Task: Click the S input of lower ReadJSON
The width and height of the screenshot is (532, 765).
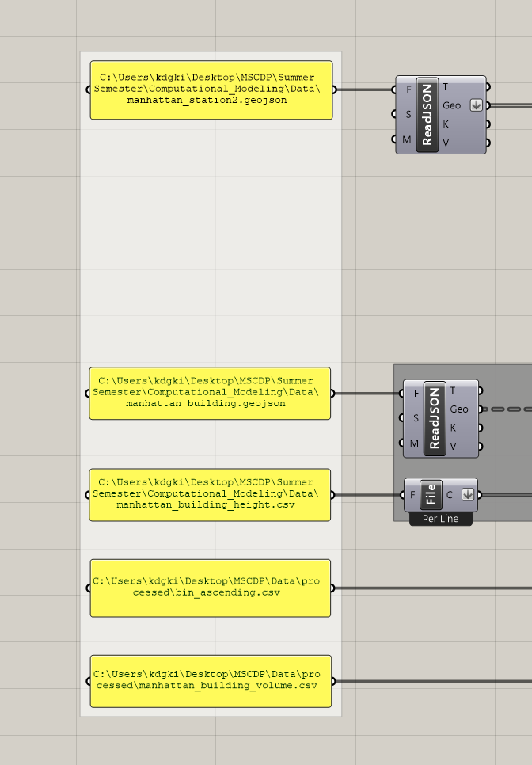Action: (416, 418)
